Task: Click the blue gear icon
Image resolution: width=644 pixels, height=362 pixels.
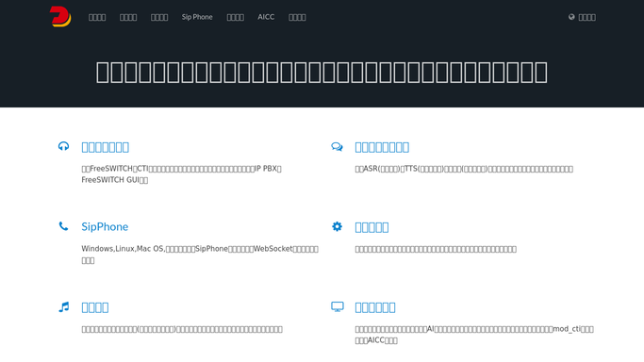Action: tap(337, 226)
